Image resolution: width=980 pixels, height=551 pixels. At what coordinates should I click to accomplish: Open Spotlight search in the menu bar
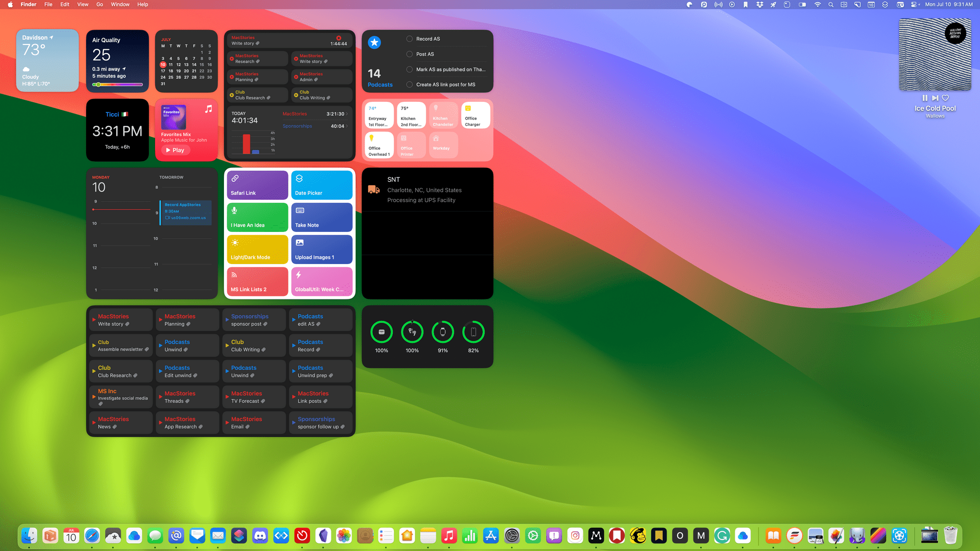(831, 4)
